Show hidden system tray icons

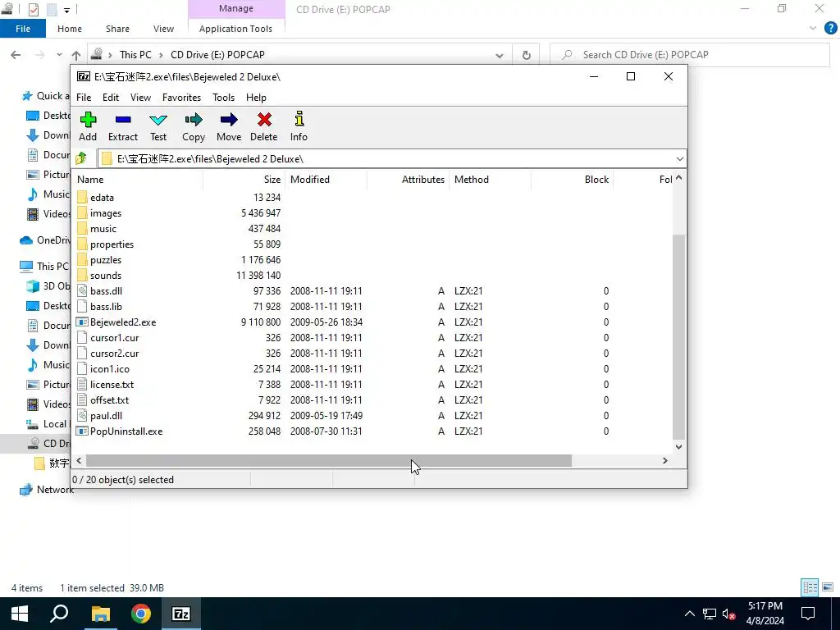coord(689,614)
